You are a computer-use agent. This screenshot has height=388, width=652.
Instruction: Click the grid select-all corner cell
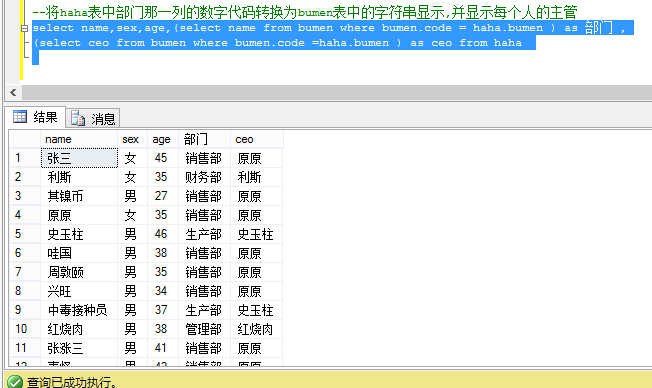pyautogui.click(x=25, y=139)
